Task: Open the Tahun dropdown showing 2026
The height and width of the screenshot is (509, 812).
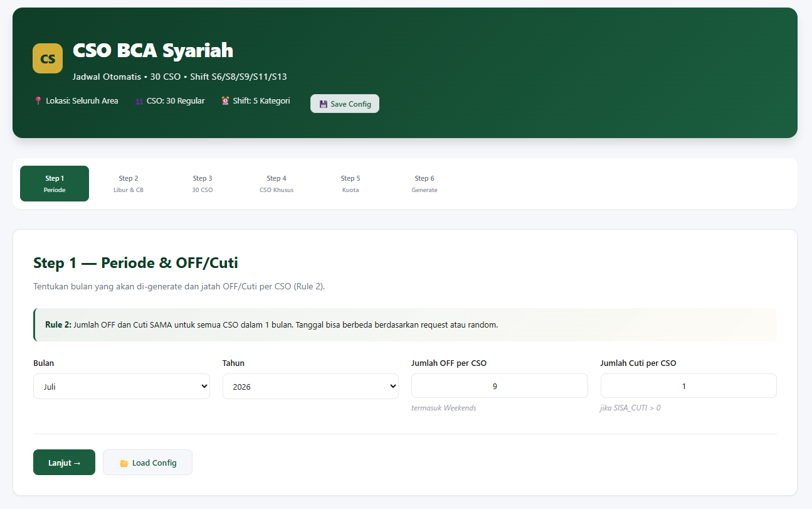Action: pos(310,387)
